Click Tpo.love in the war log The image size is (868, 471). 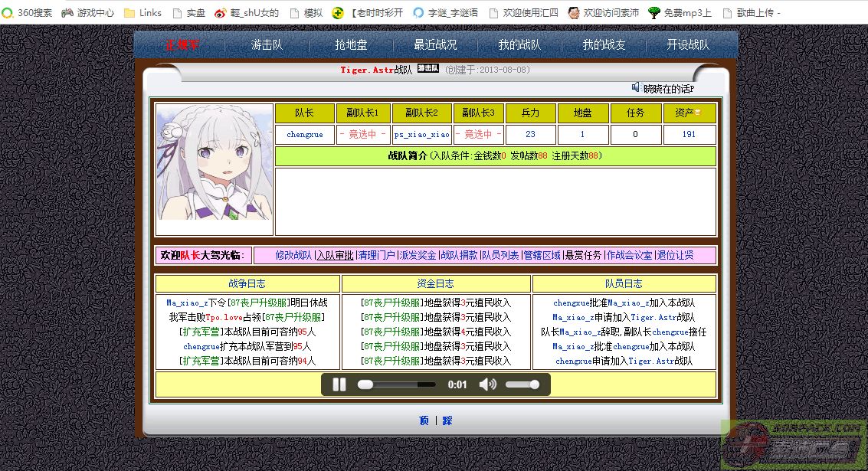point(224,317)
